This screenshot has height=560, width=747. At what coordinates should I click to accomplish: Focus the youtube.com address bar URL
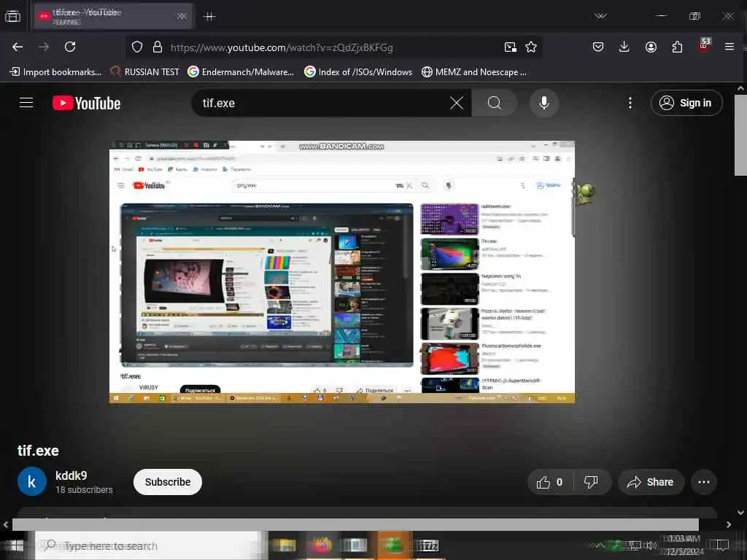click(282, 47)
